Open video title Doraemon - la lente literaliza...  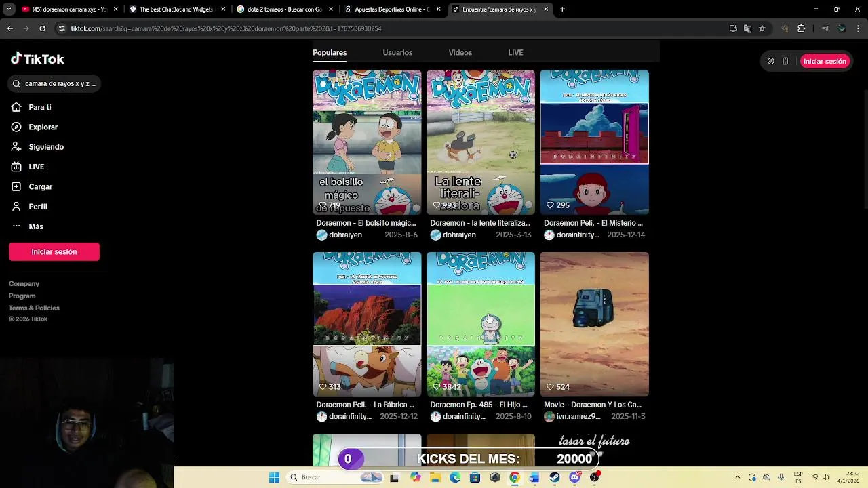click(x=480, y=223)
